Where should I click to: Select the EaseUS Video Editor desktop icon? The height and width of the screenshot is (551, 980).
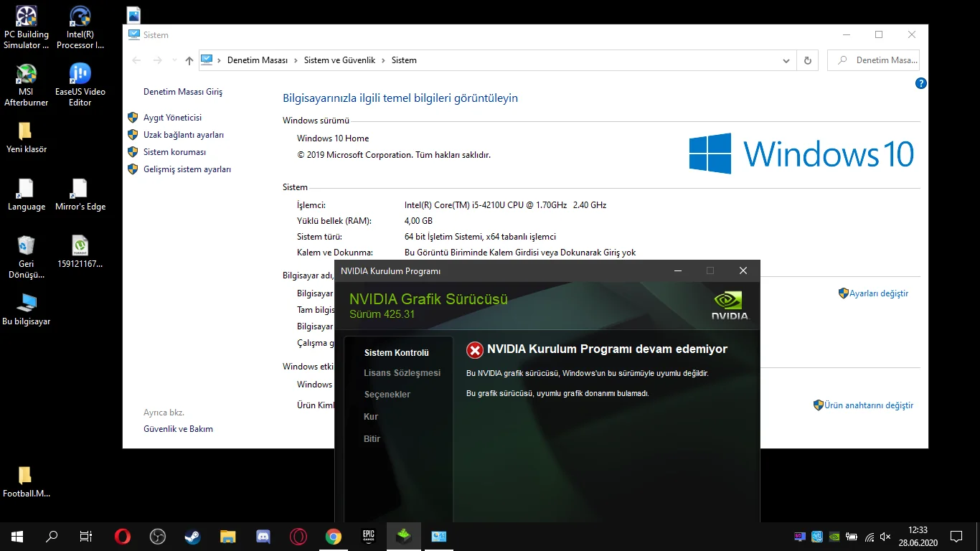click(x=80, y=85)
